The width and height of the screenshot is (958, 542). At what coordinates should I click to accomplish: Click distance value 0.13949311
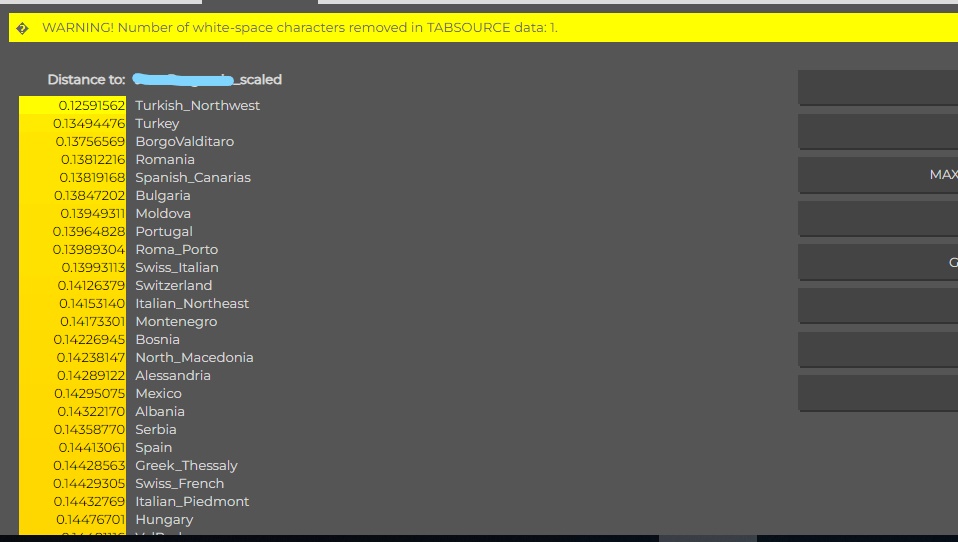[93, 213]
